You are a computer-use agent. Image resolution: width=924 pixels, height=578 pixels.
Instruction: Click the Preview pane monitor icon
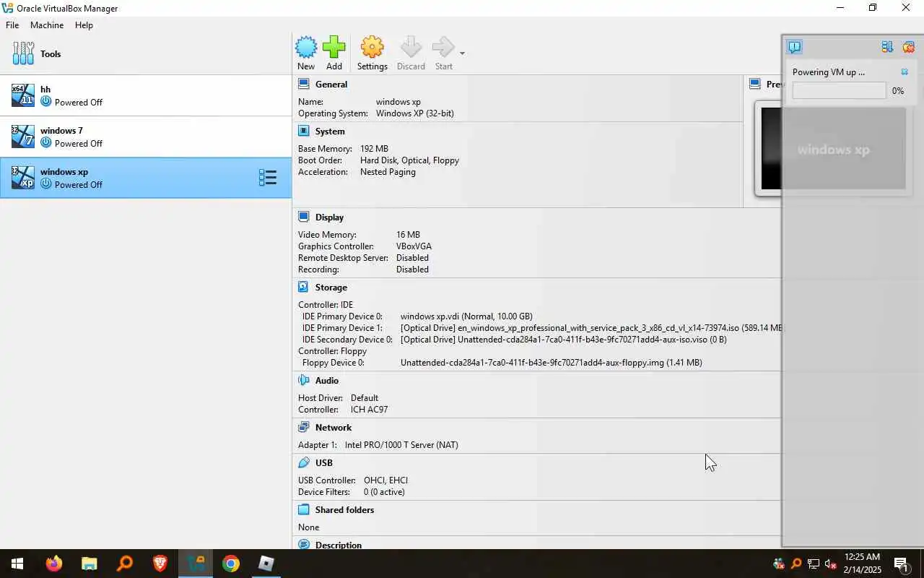[x=755, y=84]
